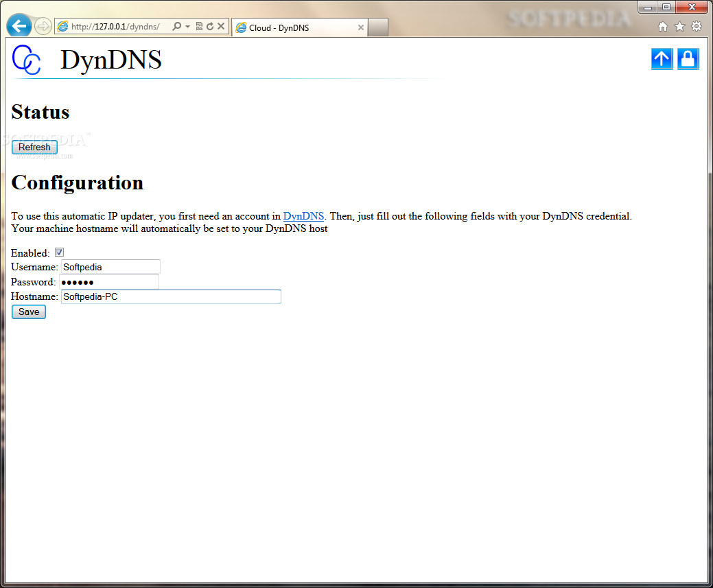This screenshot has height=588, width=713.
Task: Go back with the browser Back arrow
Action: pyautogui.click(x=19, y=26)
